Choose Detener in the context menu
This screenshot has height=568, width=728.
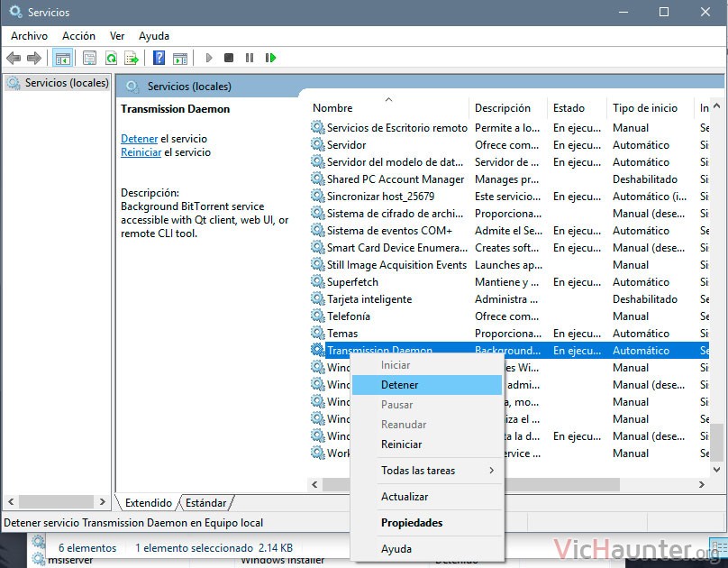click(427, 385)
